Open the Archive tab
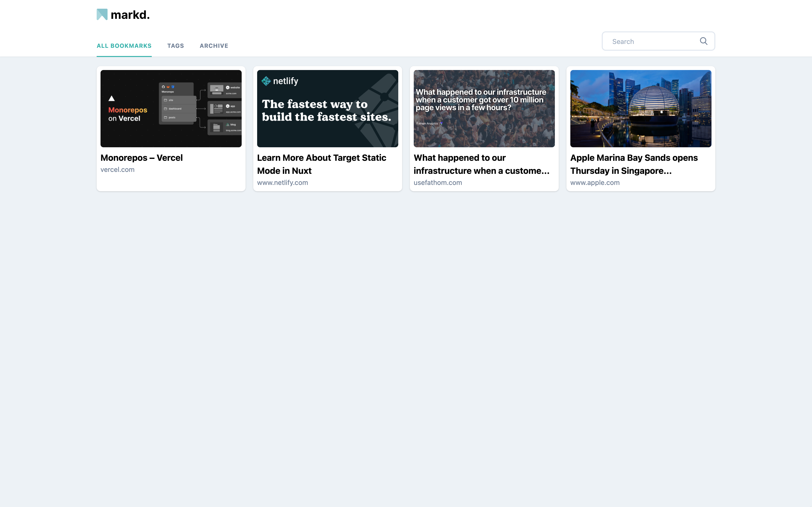This screenshot has width=812, height=507. coord(214,46)
